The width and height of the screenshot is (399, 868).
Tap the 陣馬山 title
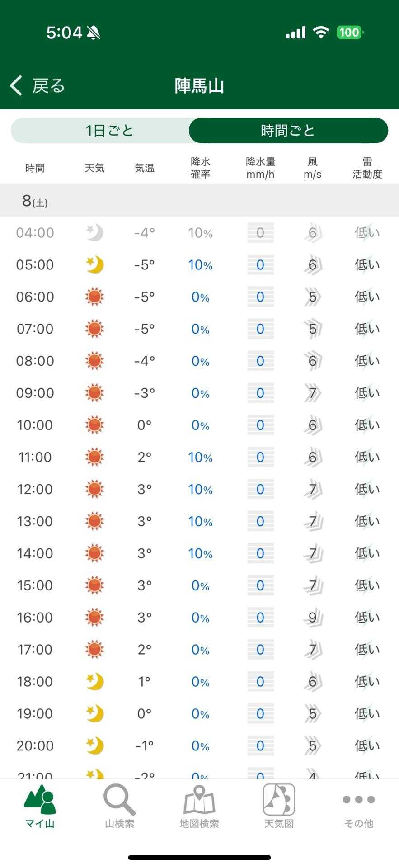tap(199, 85)
